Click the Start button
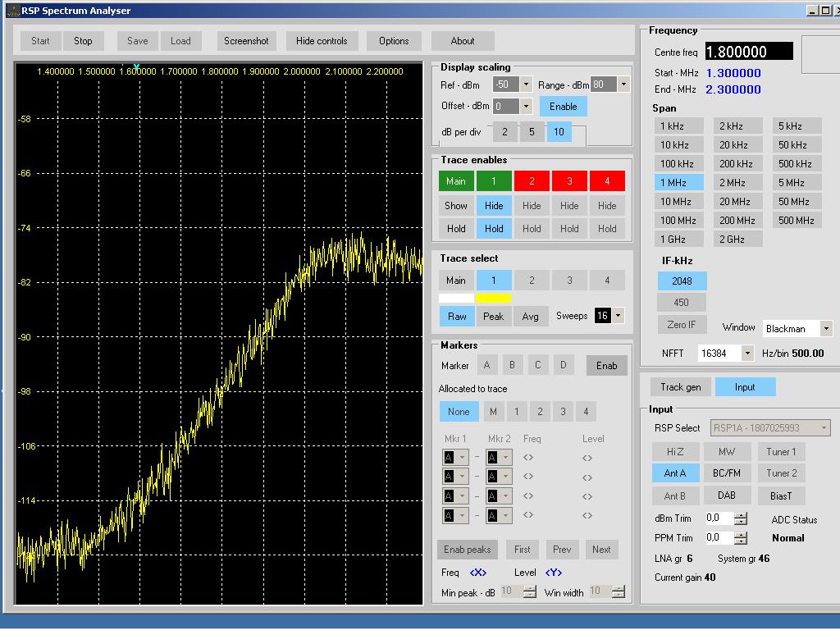This screenshot has width=840, height=630. tap(40, 41)
